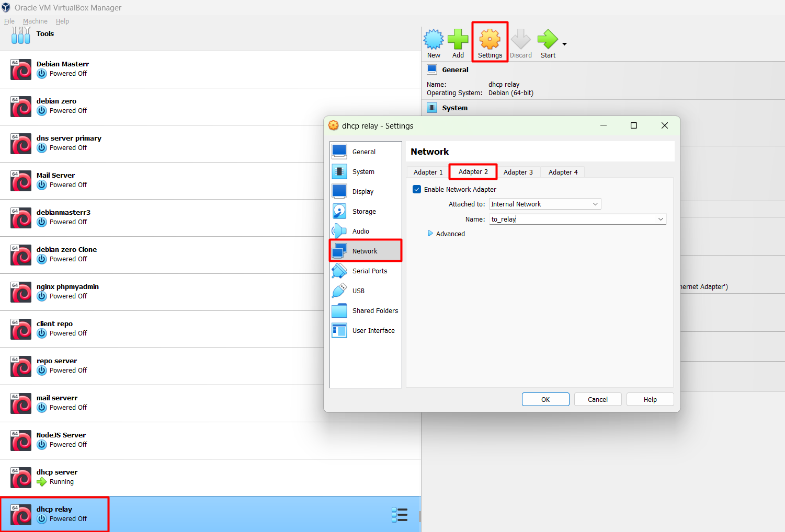Select the Display monitor icon in Settings
This screenshot has height=532, width=785.
(x=339, y=191)
